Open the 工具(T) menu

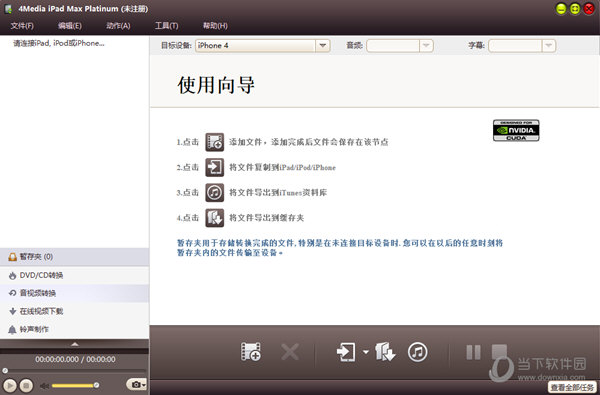pyautogui.click(x=166, y=26)
